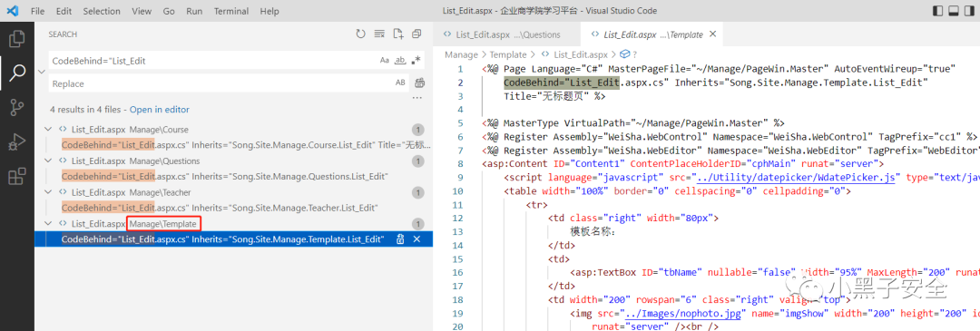Select the Questions List_Edit.aspx file row

click(x=233, y=161)
